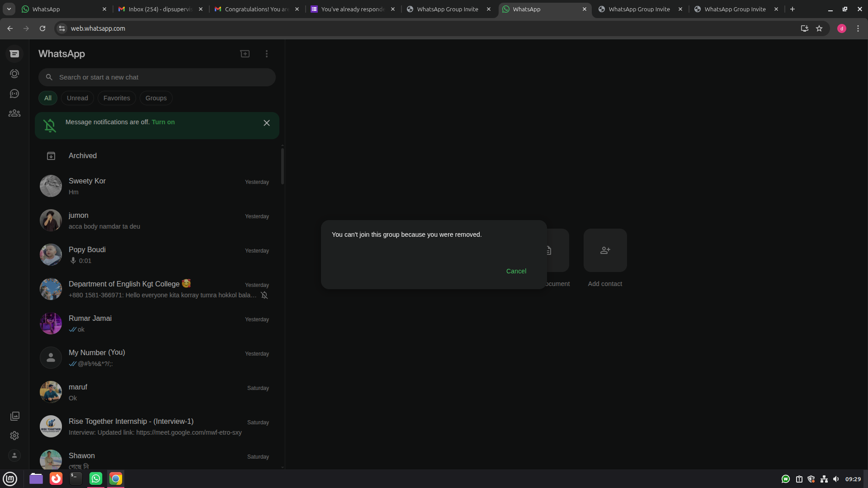Screen dimensions: 868x488
Task: Open the Archived chats row
Action: (157, 156)
